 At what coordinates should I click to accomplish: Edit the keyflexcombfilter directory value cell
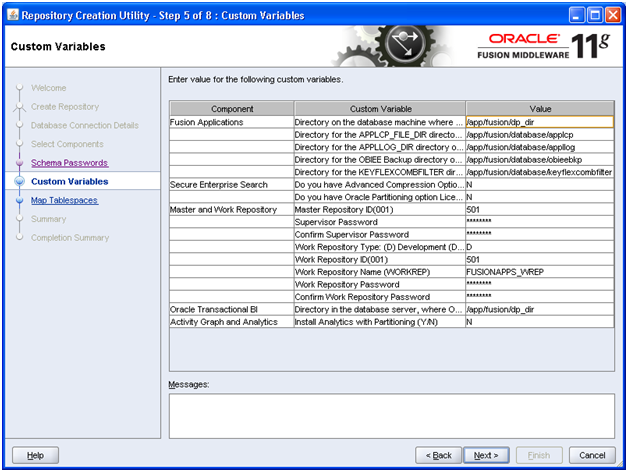[540, 172]
